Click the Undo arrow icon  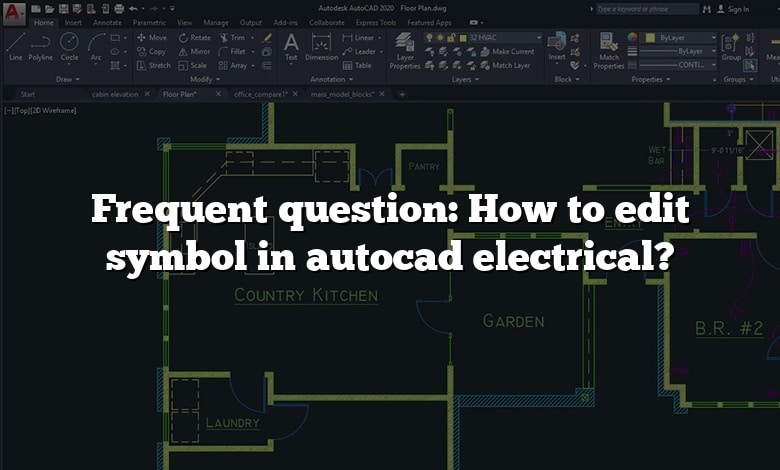coord(133,9)
